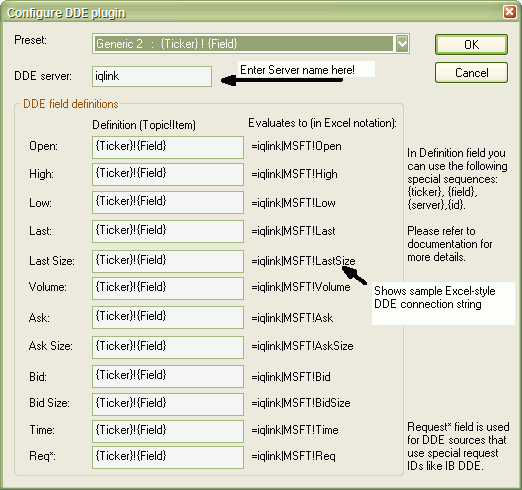Image resolution: width=522 pixels, height=490 pixels.
Task: Click the High definition field
Action: (168, 174)
